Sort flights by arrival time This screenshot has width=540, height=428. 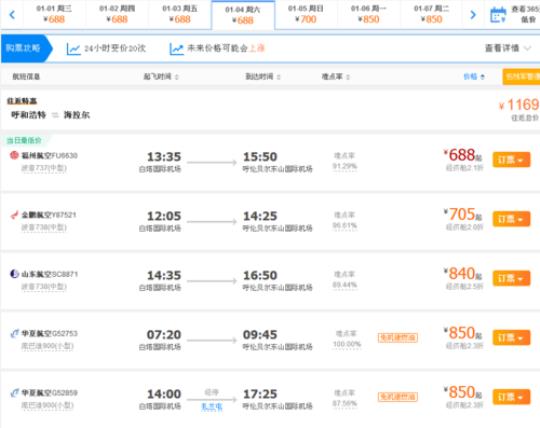(263, 76)
